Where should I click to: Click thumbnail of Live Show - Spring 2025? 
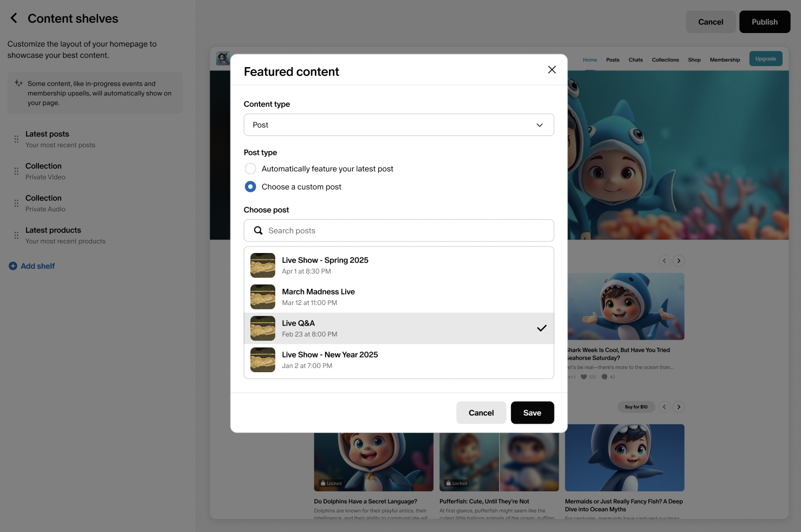(263, 265)
